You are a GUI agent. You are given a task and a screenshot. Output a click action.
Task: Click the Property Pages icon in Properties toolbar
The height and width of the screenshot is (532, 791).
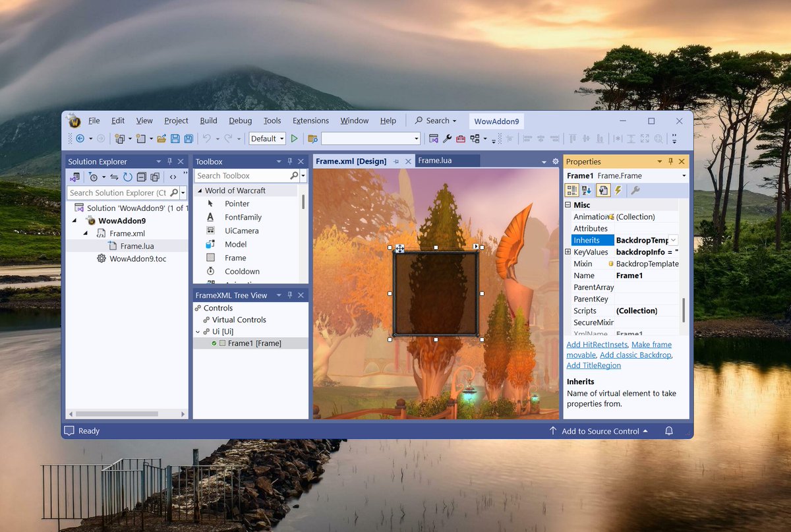(603, 191)
